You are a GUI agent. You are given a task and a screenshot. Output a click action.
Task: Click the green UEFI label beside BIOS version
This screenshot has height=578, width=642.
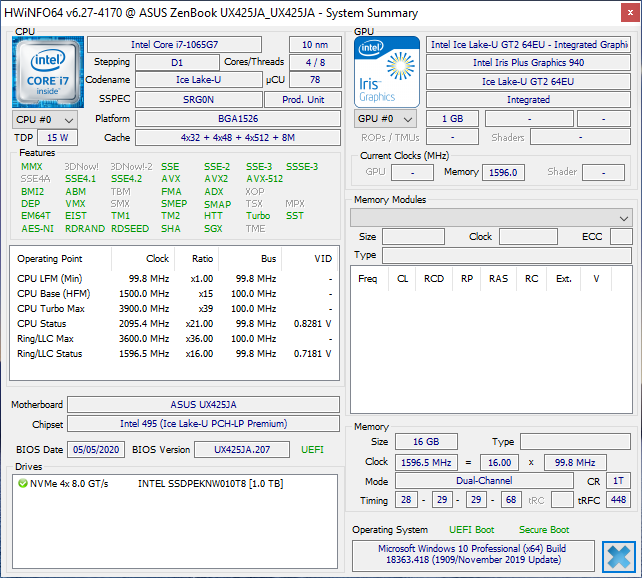tap(312, 449)
